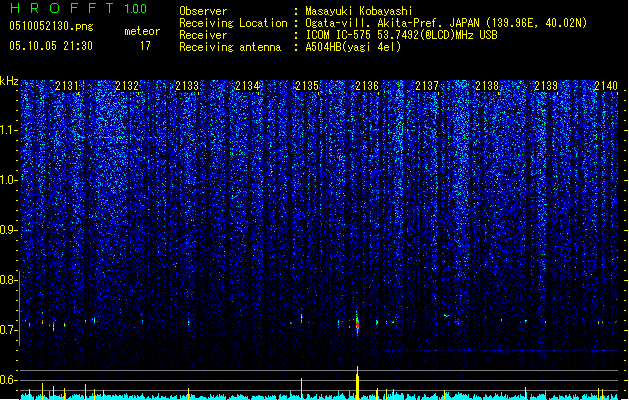Click the 'meteor' count label
The height and width of the screenshot is (400, 629).
click(142, 31)
